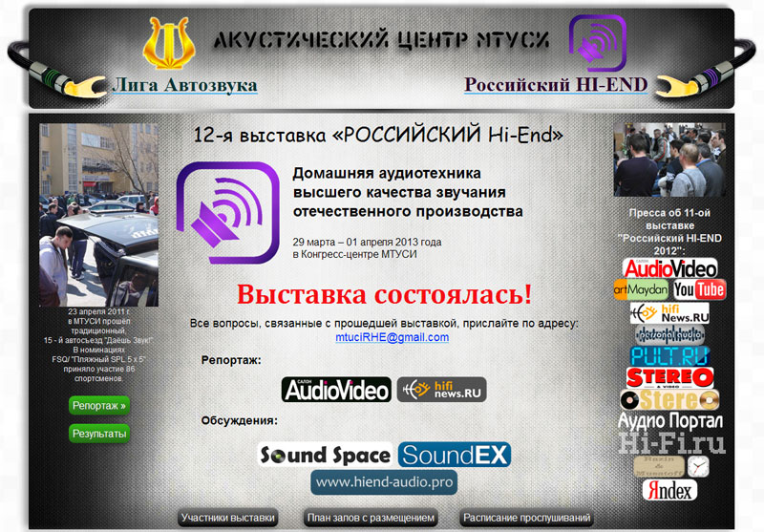
Task: Click the green Репортаж button
Action: 99,405
